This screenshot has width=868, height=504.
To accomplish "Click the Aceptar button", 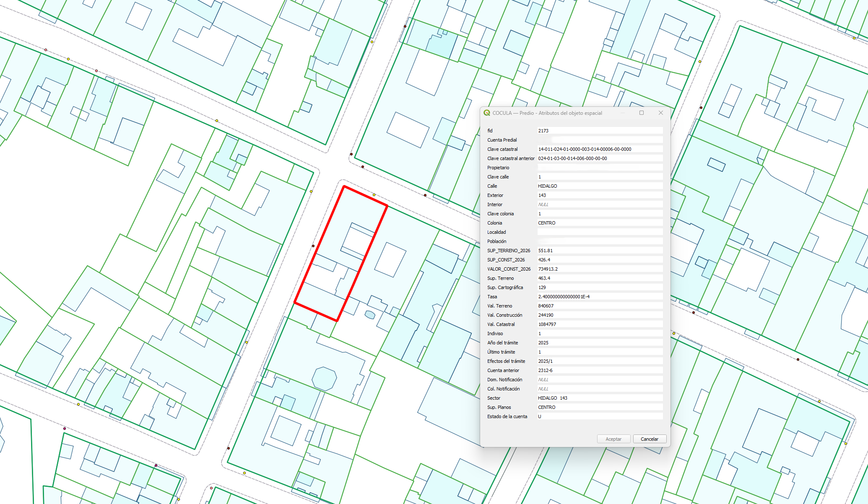I will (613, 439).
